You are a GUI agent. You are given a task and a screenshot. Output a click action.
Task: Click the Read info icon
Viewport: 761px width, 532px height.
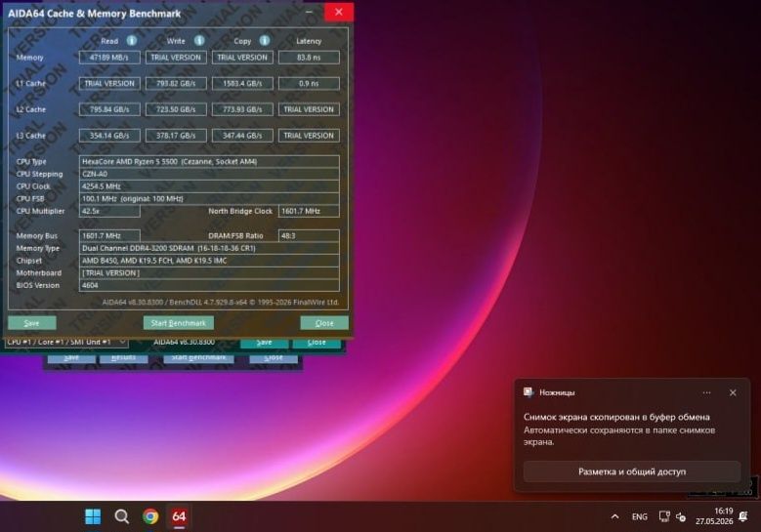coord(132,41)
